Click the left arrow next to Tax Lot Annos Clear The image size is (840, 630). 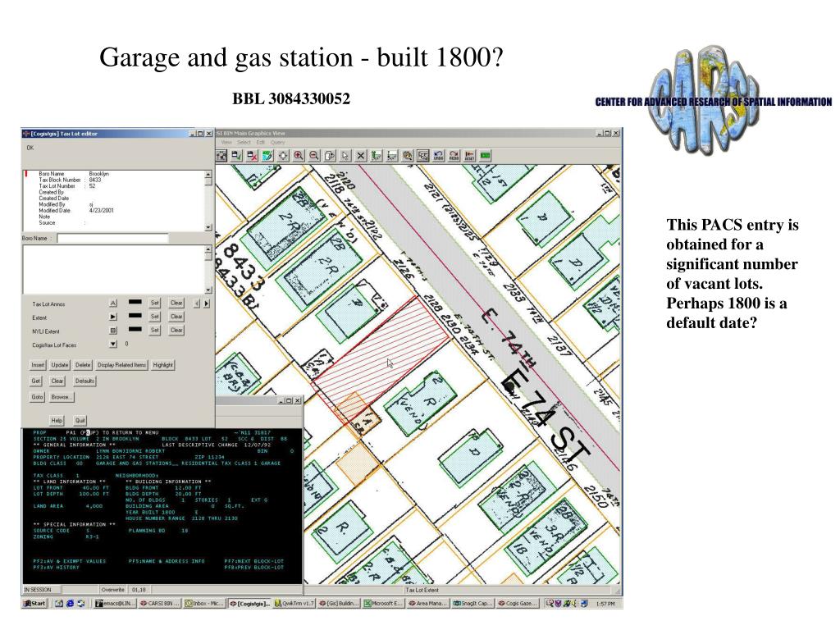[x=197, y=304]
